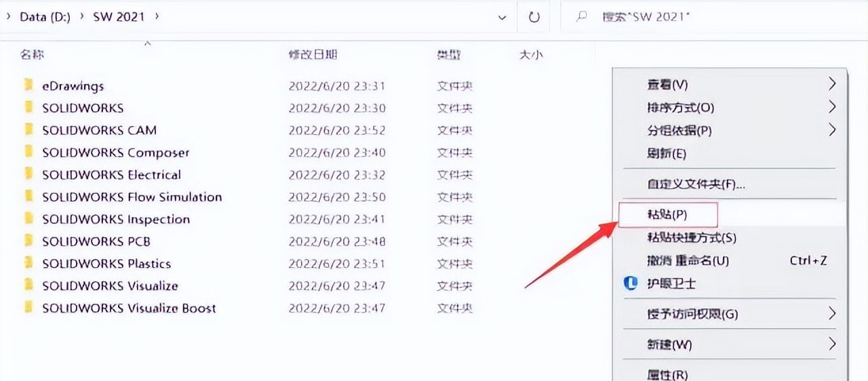Expand the 新建(W) submenu arrow
The height and width of the screenshot is (381, 868).
pos(832,344)
